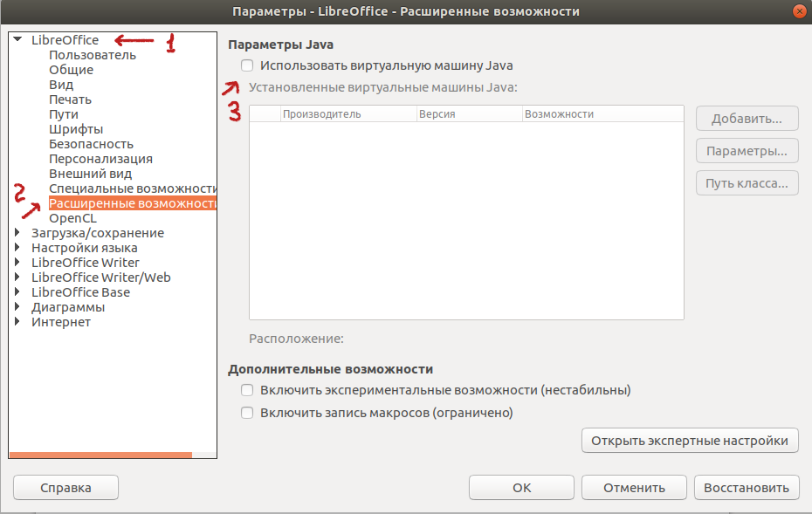Click the 'Добавить...' button
The height and width of the screenshot is (514, 812).
[x=747, y=118]
